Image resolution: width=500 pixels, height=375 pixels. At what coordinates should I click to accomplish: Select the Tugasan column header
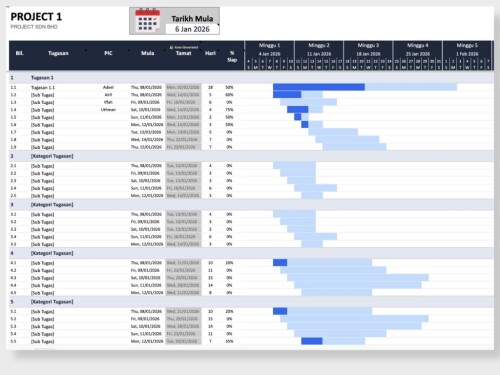[58, 53]
